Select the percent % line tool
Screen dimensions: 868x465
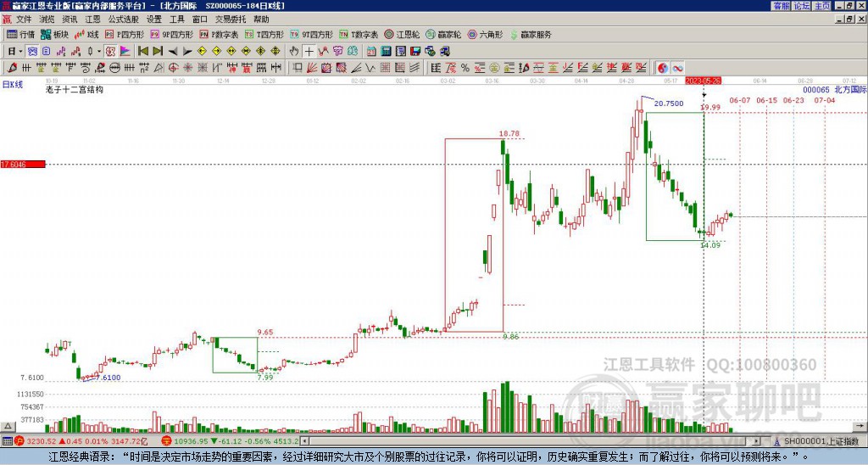(x=465, y=68)
